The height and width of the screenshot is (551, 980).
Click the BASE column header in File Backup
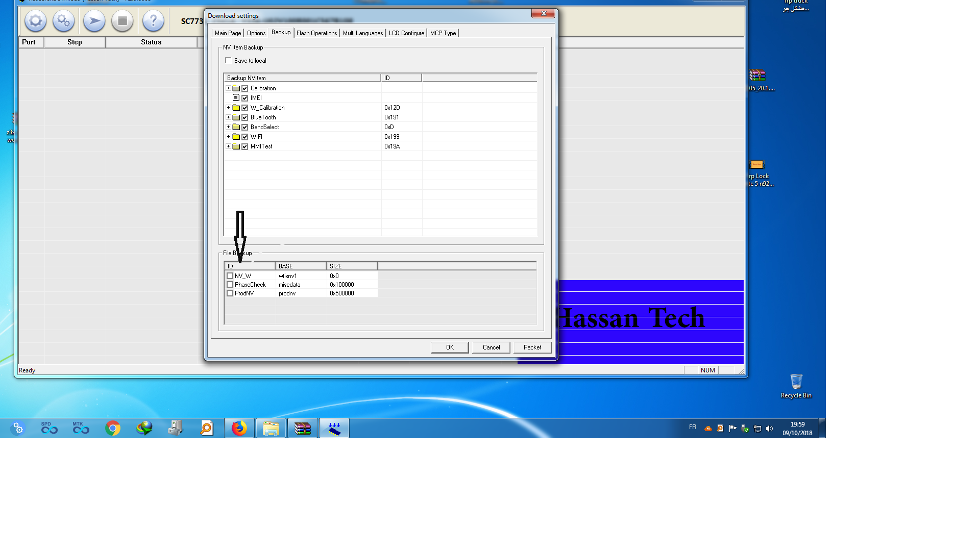pyautogui.click(x=301, y=266)
